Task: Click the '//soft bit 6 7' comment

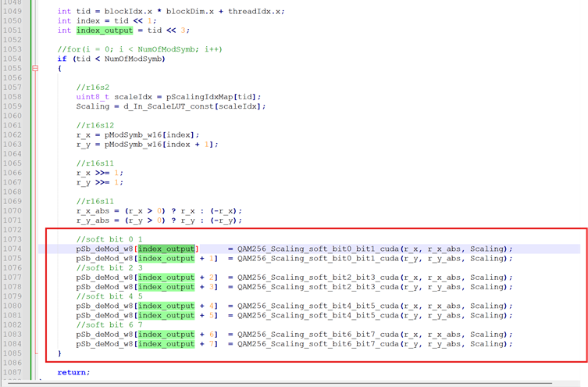Action: pos(109,324)
